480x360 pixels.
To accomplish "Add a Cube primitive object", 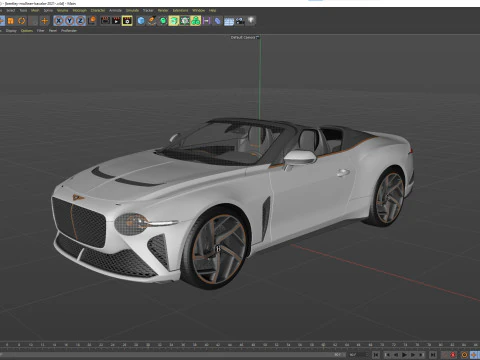I will pyautogui.click(x=141, y=21).
